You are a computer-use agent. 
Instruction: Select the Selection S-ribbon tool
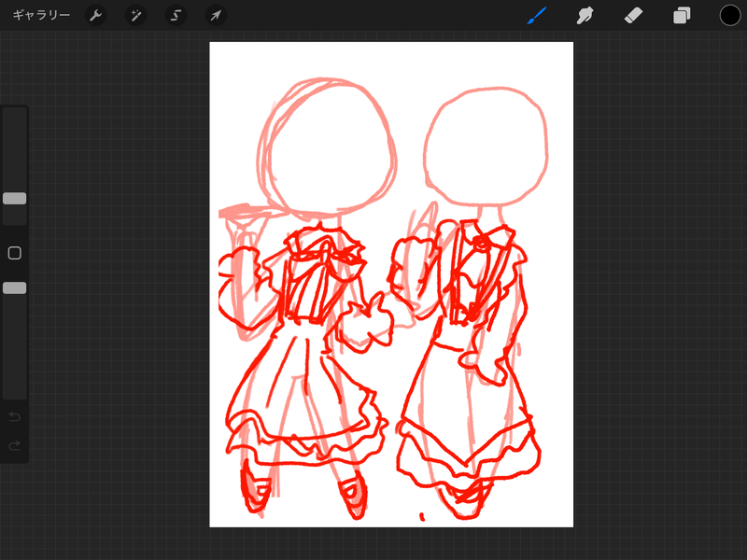(176, 15)
